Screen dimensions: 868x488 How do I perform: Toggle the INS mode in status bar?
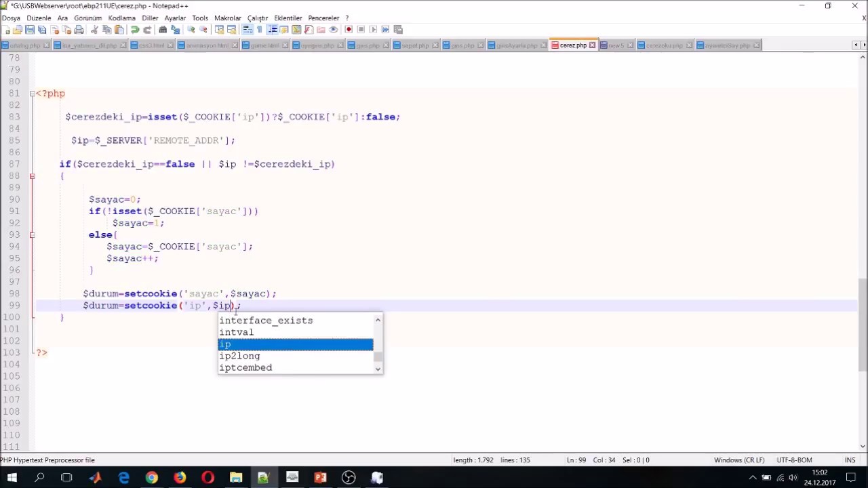(x=850, y=460)
